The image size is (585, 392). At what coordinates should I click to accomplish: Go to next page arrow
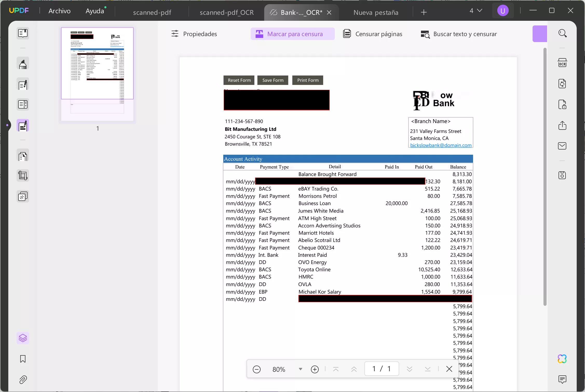(x=410, y=369)
